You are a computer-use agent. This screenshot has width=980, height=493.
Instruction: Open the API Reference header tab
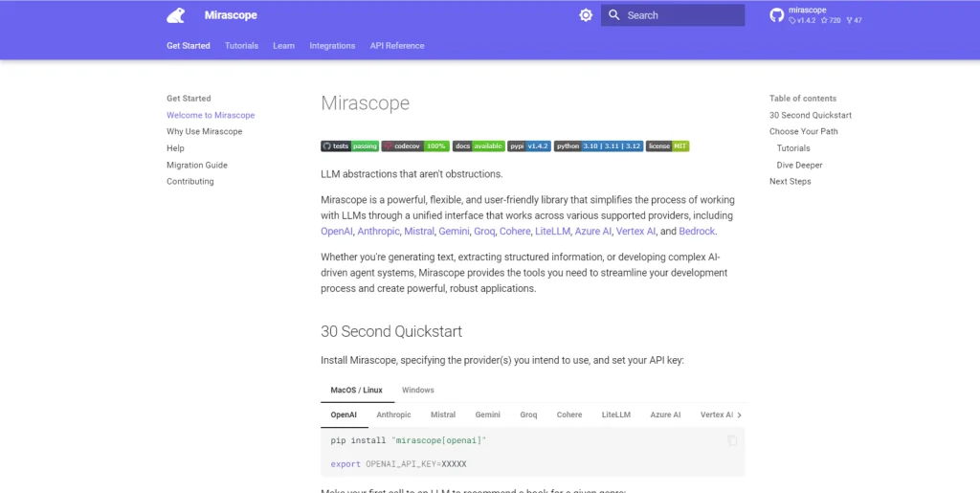click(397, 46)
